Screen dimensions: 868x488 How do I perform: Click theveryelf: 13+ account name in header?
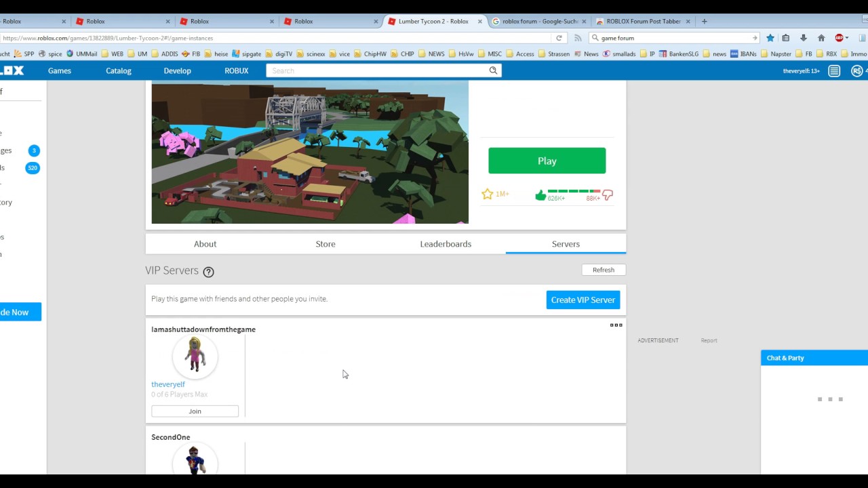coord(801,71)
